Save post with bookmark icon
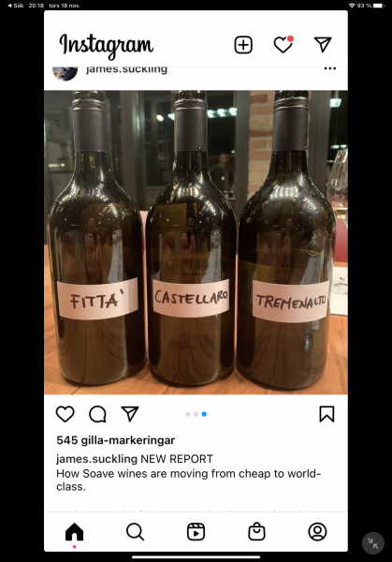The width and height of the screenshot is (392, 562). point(327,414)
